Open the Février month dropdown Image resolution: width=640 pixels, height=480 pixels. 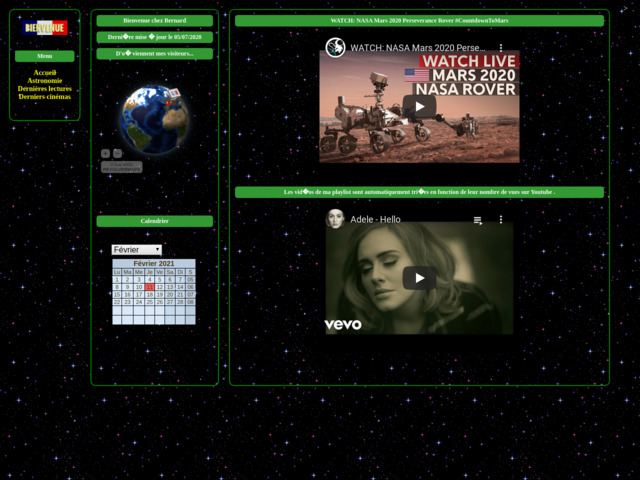pos(136,249)
